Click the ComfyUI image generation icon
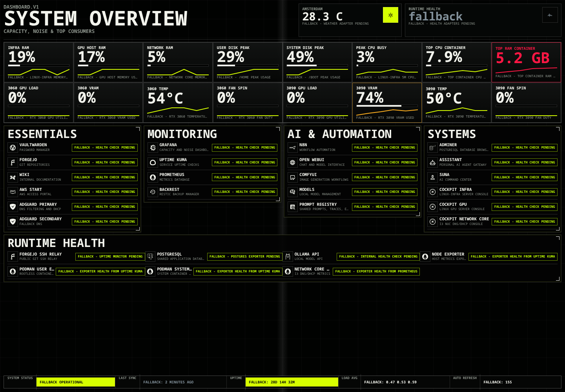This screenshot has height=392, width=565. click(x=293, y=177)
